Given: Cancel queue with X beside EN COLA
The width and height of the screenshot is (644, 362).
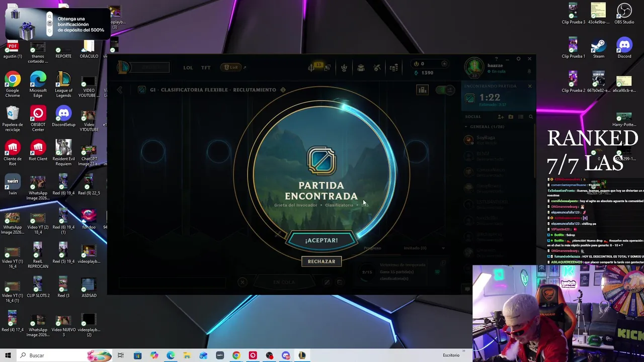Looking at the screenshot, I should click(x=243, y=282).
